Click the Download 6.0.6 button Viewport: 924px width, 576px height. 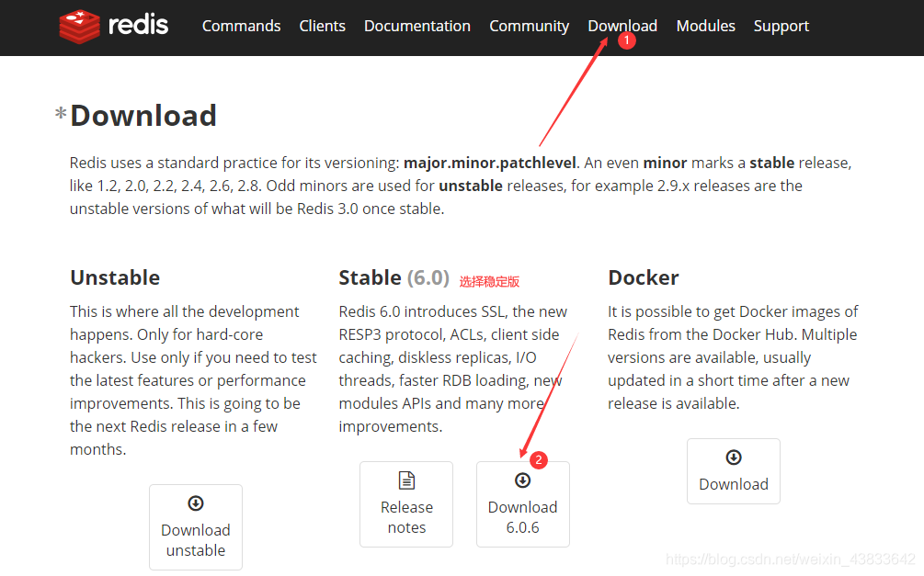[523, 504]
